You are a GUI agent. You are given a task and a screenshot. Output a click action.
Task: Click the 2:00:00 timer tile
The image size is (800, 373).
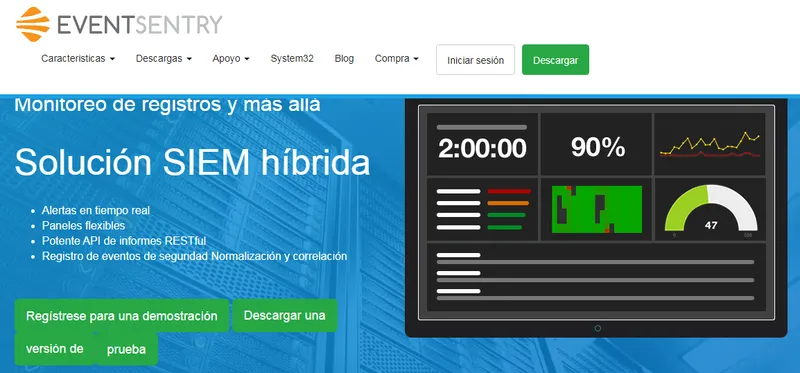[482, 144]
